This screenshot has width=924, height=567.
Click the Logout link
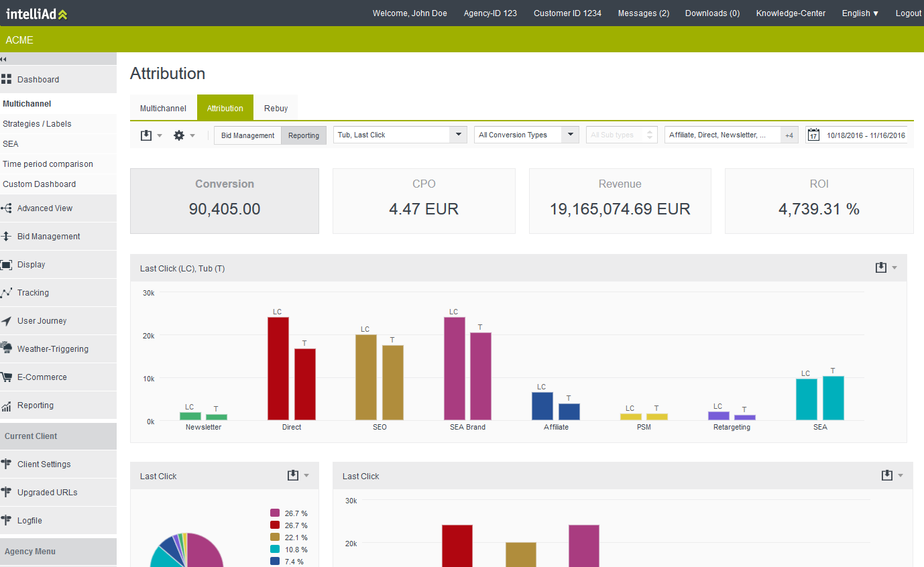[909, 13]
